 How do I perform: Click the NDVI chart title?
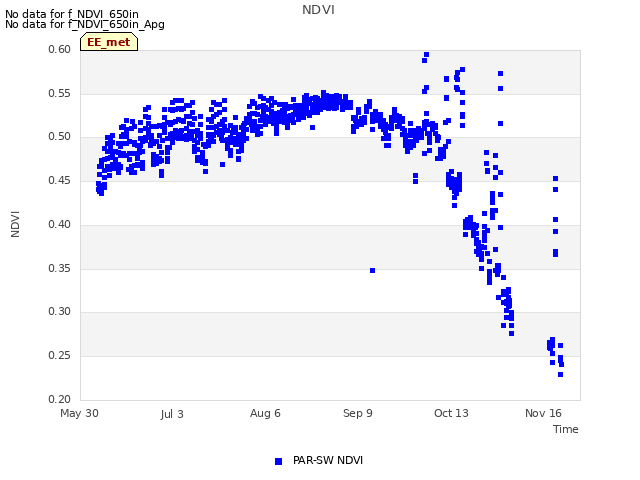[318, 9]
